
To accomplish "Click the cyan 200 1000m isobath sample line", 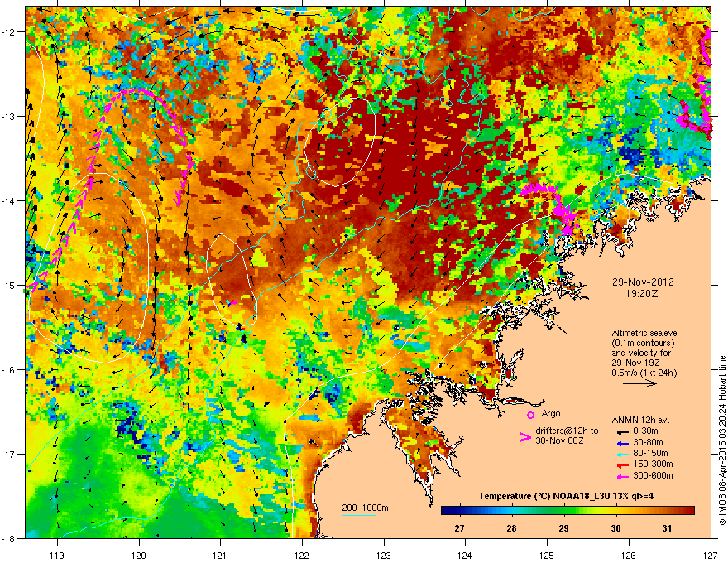I will click(359, 515).
